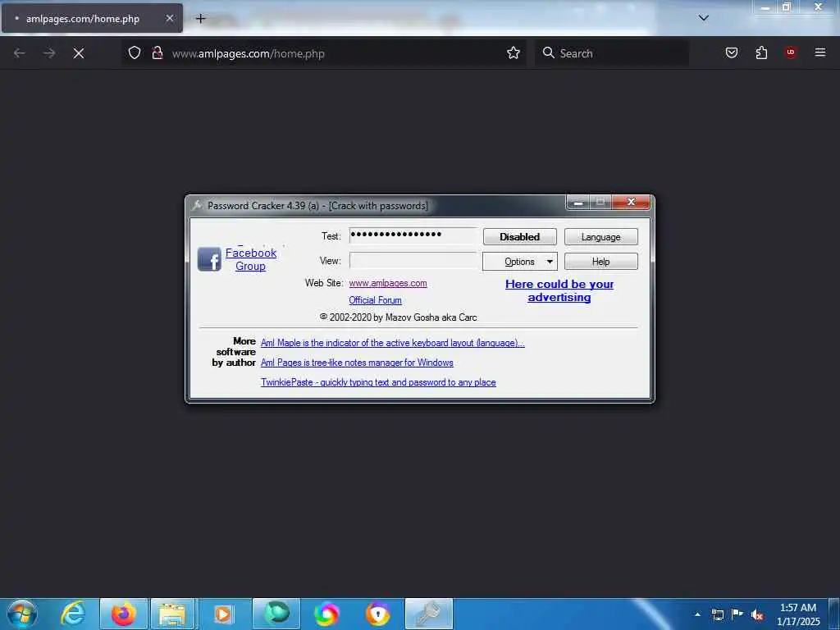Click the Facebook icon in Password Cracker

tap(209, 259)
